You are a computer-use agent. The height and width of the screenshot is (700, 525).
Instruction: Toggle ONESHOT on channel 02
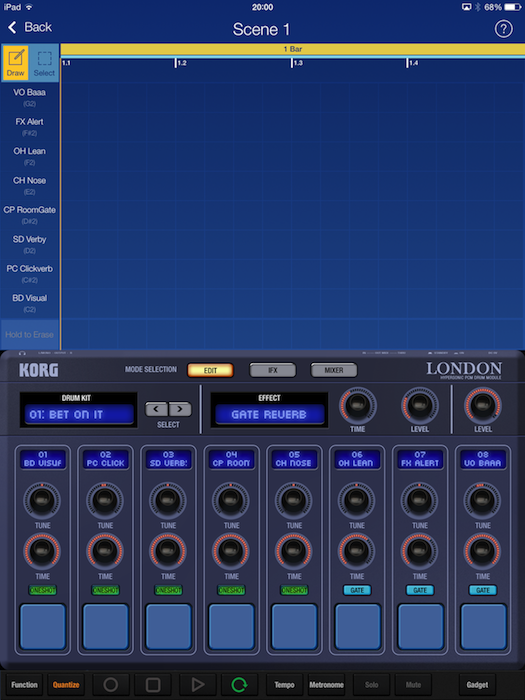pos(105,590)
